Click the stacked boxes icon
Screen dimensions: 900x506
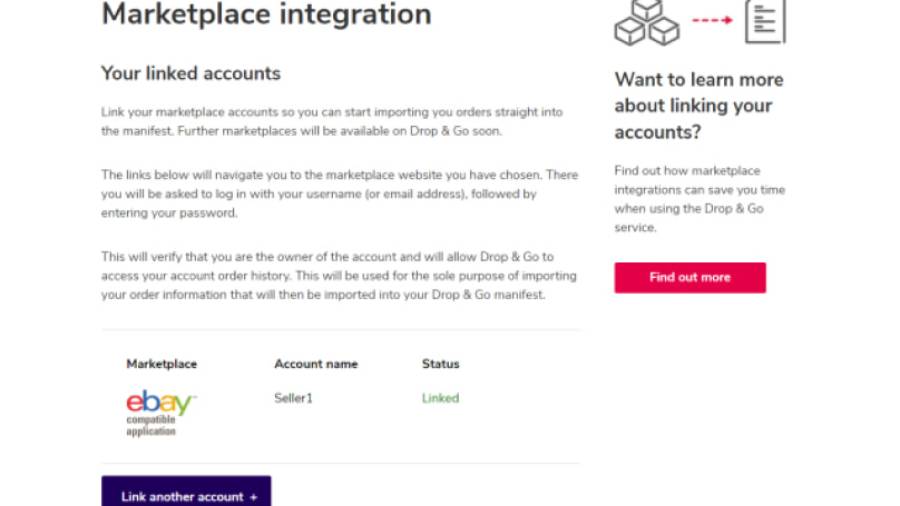[x=647, y=22]
